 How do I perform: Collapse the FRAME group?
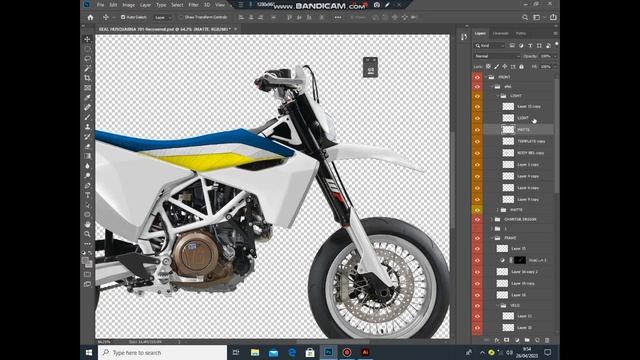492,238
